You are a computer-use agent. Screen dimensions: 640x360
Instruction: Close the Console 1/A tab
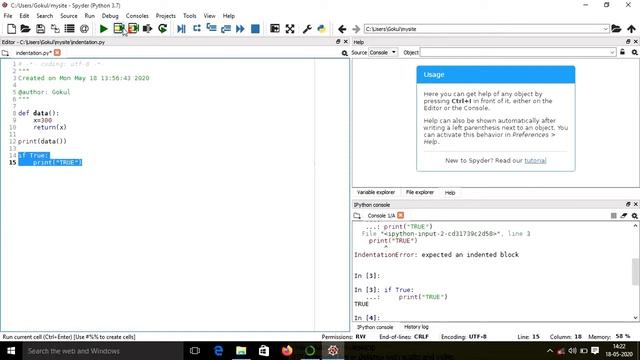(x=401, y=216)
